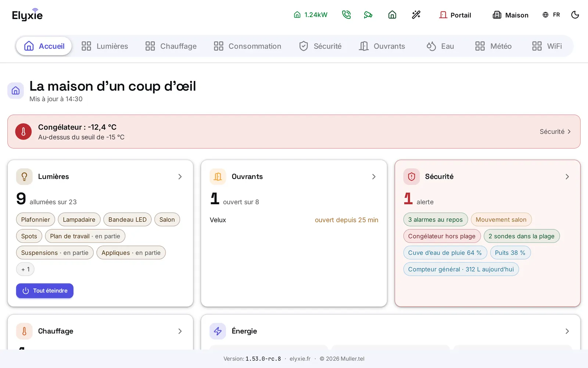
Task: Switch to the Chauffage tab
Action: click(x=171, y=46)
